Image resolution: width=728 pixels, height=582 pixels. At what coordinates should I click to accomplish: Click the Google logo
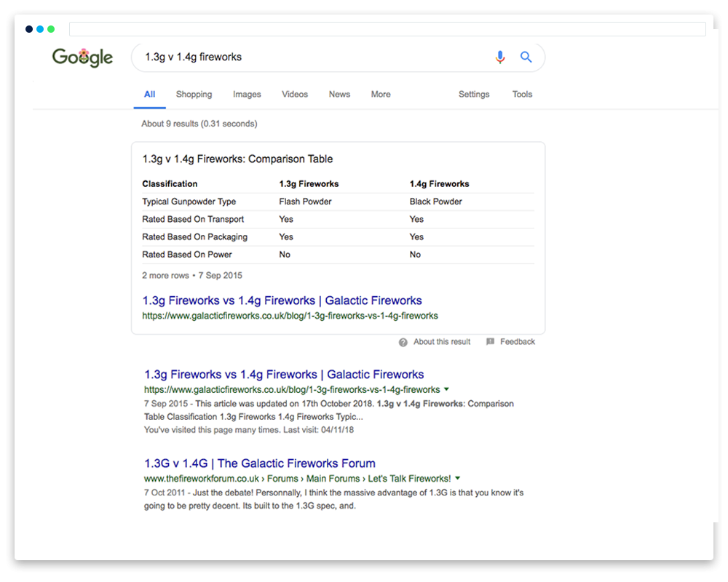point(82,57)
